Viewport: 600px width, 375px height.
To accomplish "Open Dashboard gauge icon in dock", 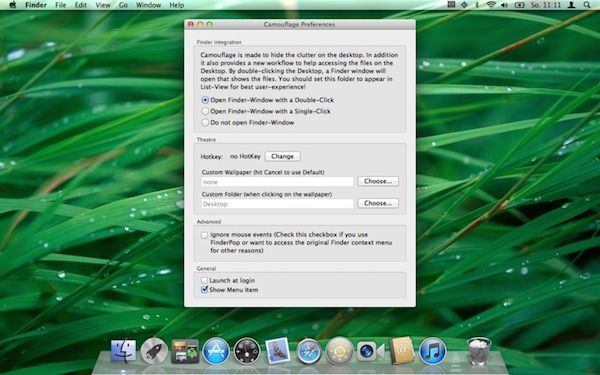I will (247, 351).
